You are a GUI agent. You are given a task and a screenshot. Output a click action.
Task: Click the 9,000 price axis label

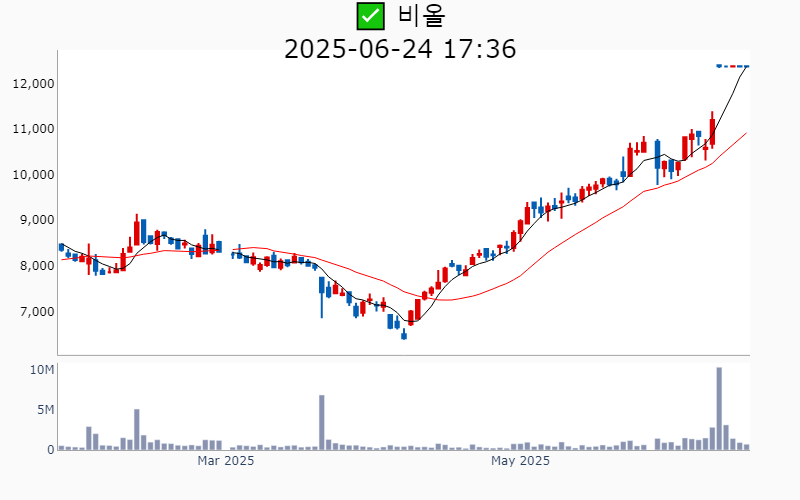click(x=37, y=220)
